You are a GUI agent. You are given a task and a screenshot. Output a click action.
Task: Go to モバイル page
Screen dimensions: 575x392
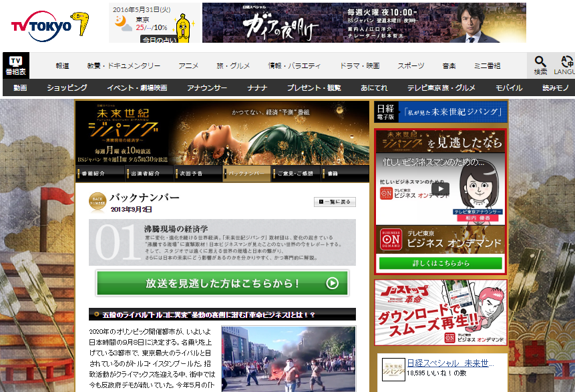509,87
